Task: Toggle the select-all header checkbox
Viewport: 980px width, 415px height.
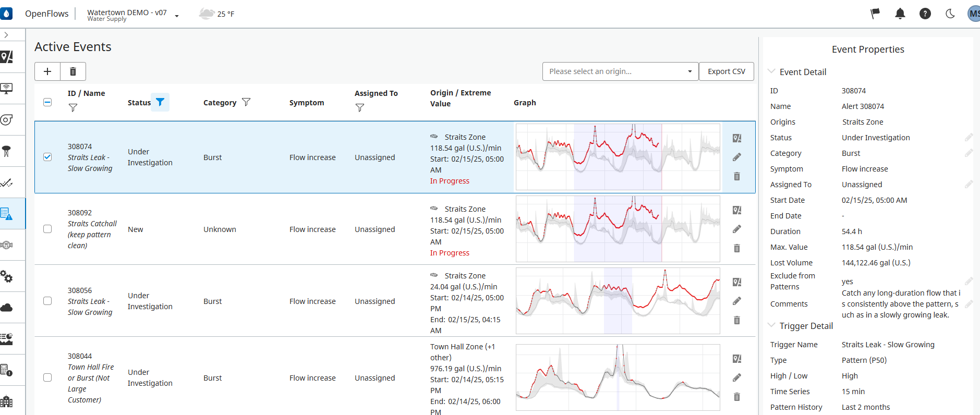Action: (x=47, y=102)
